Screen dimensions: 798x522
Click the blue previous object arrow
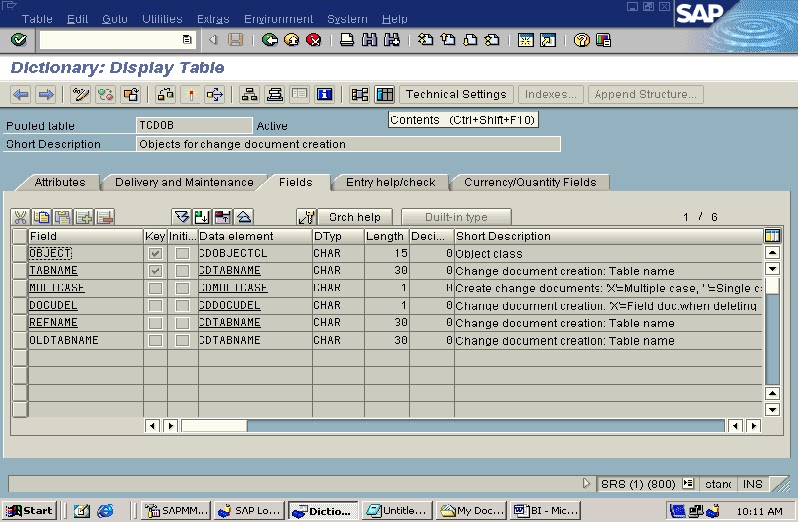21,94
